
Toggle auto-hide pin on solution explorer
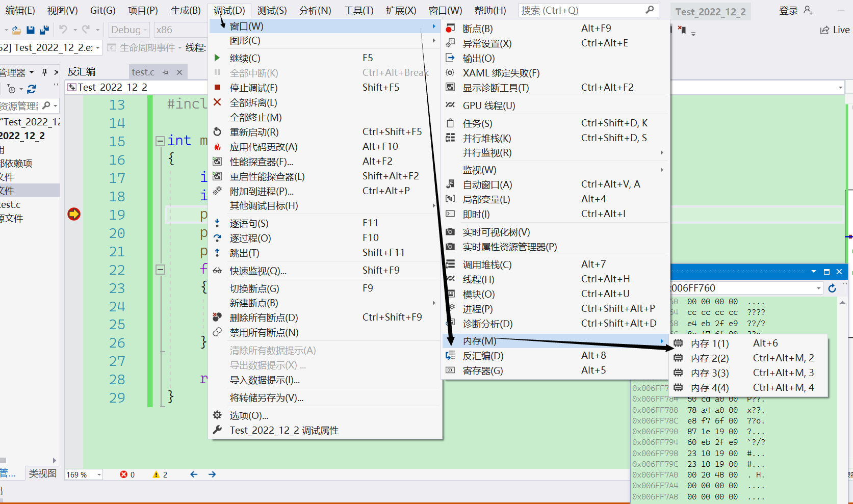pos(44,72)
